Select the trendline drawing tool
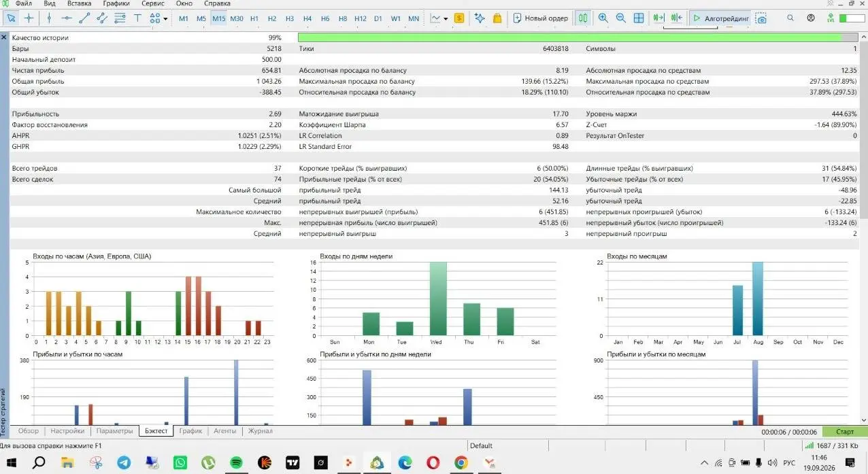Viewport: 868px width, 474px height. click(x=84, y=18)
